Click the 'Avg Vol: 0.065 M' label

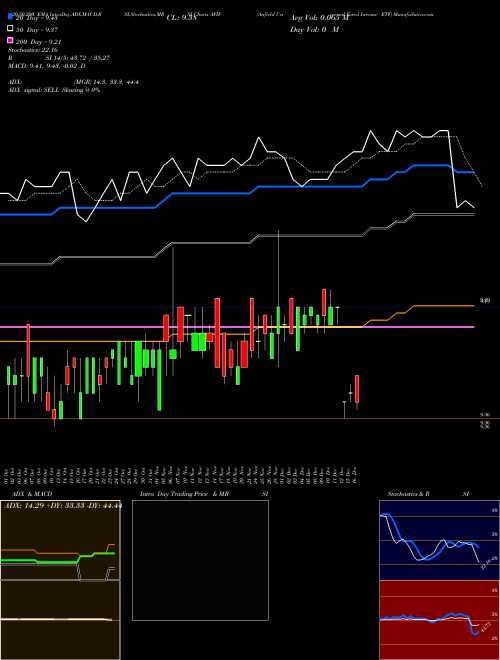coord(319,18)
